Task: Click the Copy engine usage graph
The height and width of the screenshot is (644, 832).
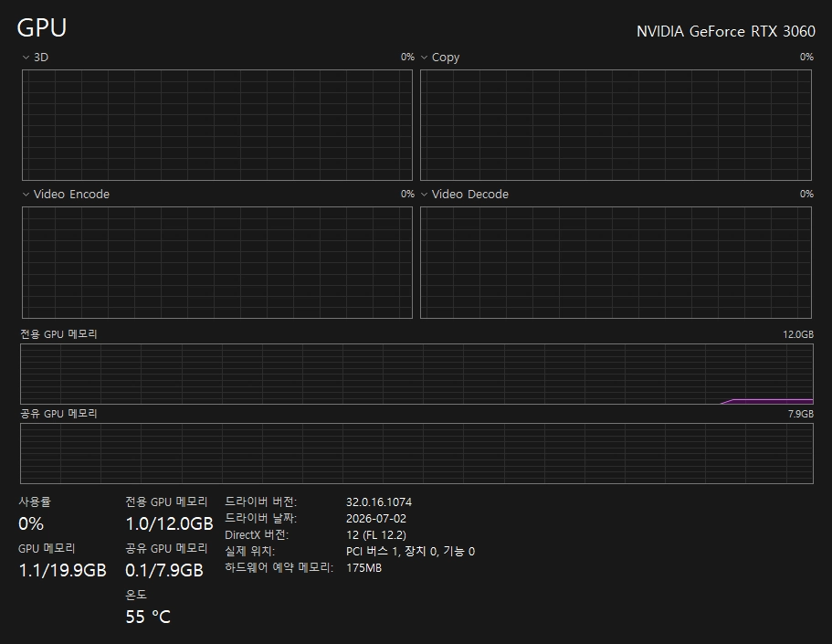Action: click(616, 125)
